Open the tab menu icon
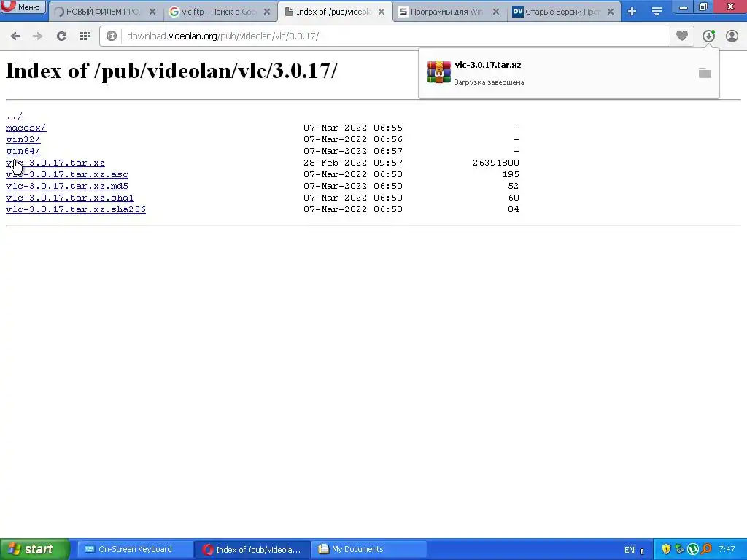Image resolution: width=747 pixels, height=560 pixels. point(657,12)
